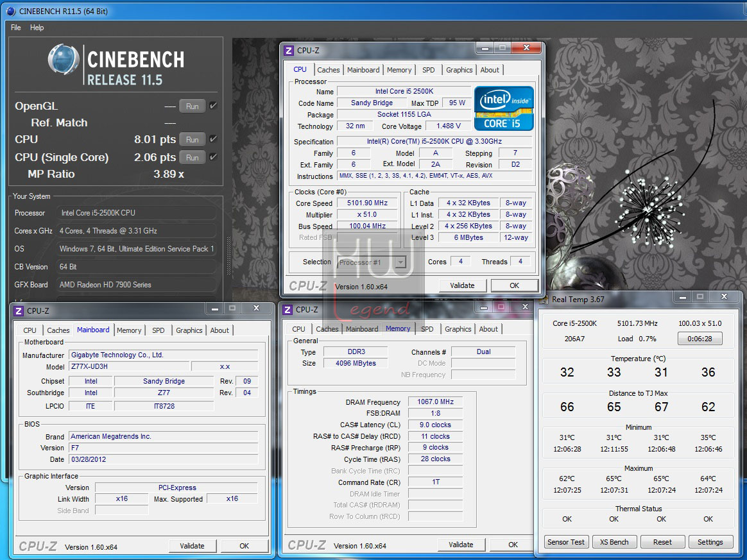The width and height of the screenshot is (747, 560).
Task: Start the Real Temp Sensor Test
Action: [x=566, y=543]
